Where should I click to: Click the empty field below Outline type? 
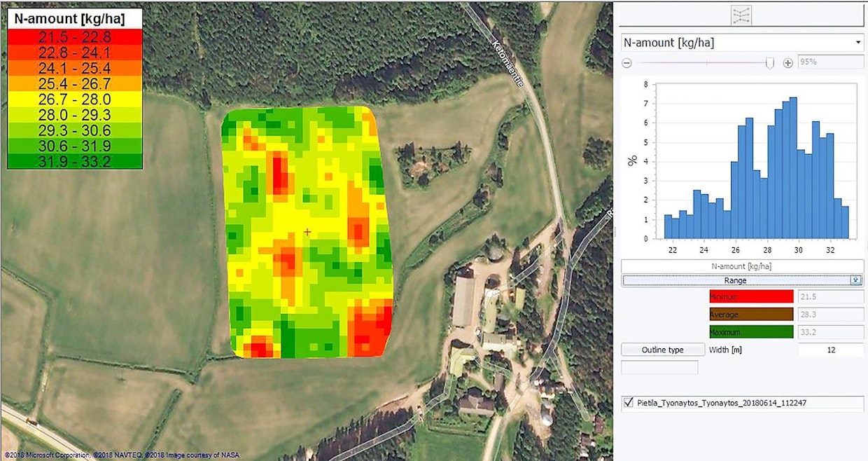pyautogui.click(x=659, y=367)
